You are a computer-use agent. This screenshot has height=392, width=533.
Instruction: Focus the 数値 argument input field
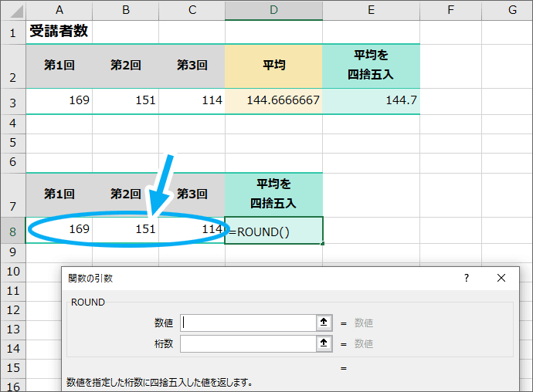coord(249,323)
